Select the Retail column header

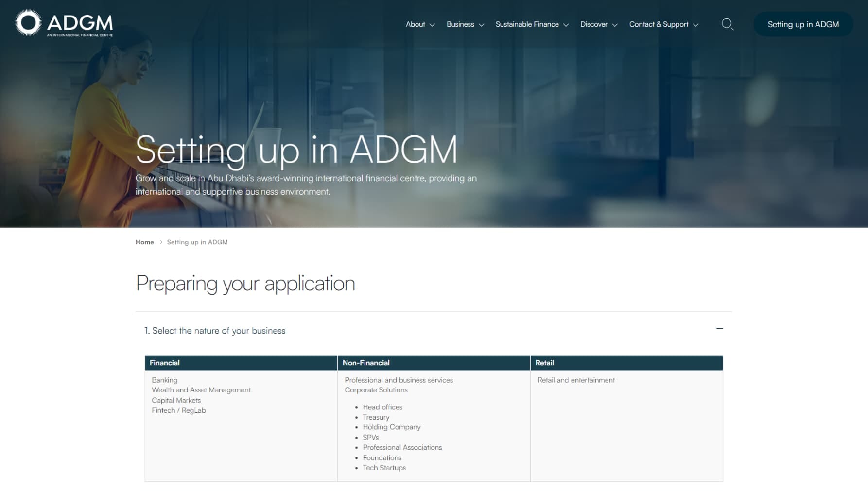pyautogui.click(x=626, y=363)
